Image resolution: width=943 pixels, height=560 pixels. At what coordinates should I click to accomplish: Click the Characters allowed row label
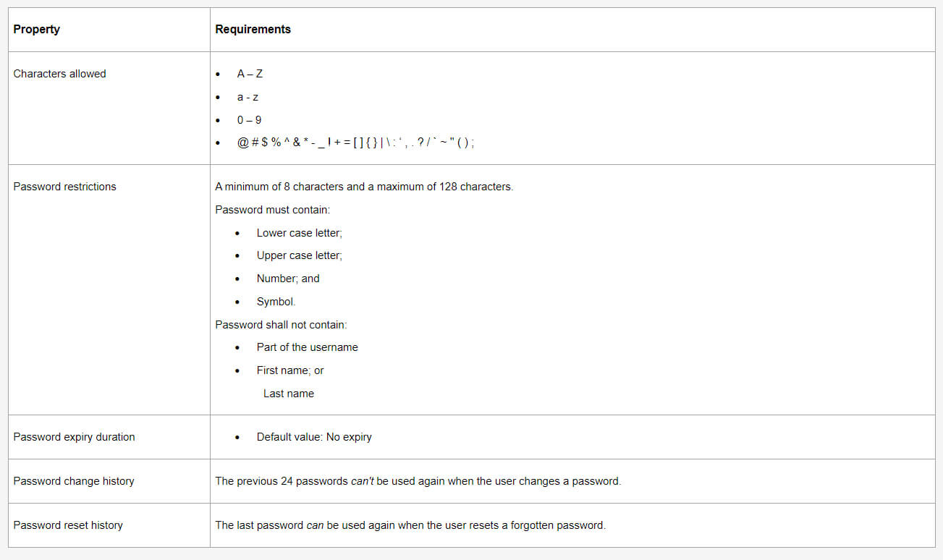point(59,74)
